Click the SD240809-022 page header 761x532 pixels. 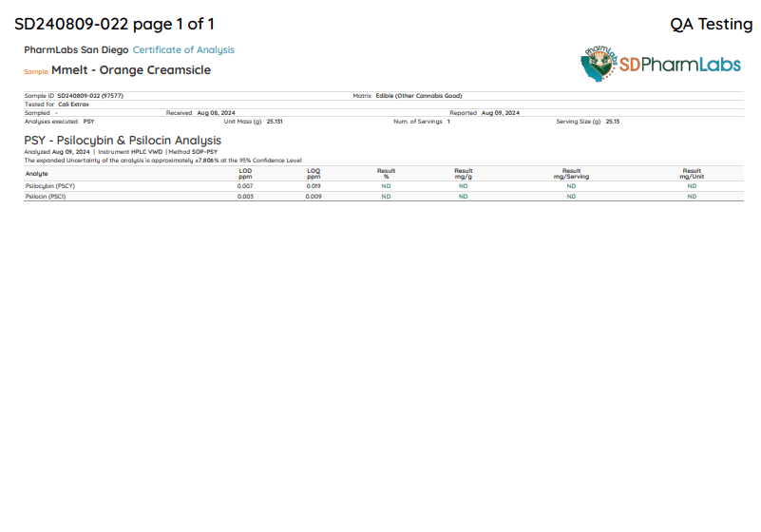pos(114,25)
